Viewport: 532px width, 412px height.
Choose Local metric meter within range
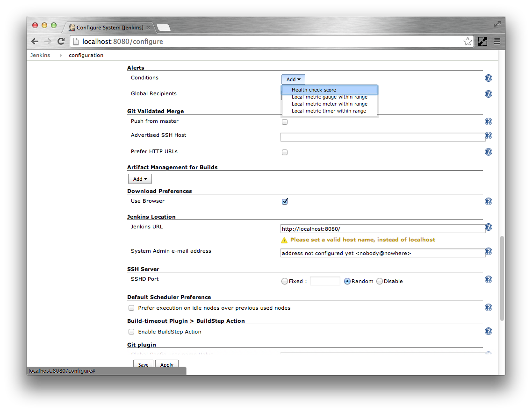(330, 104)
